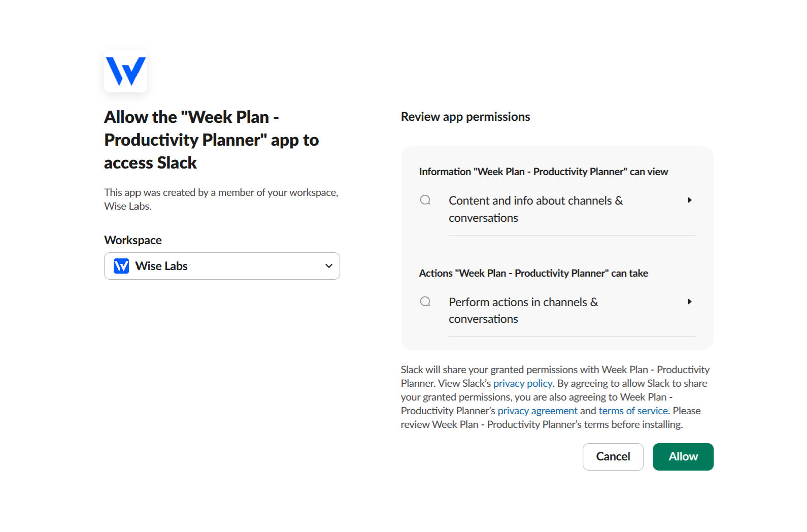
Task: Open the terms of service link
Action: [x=633, y=411]
